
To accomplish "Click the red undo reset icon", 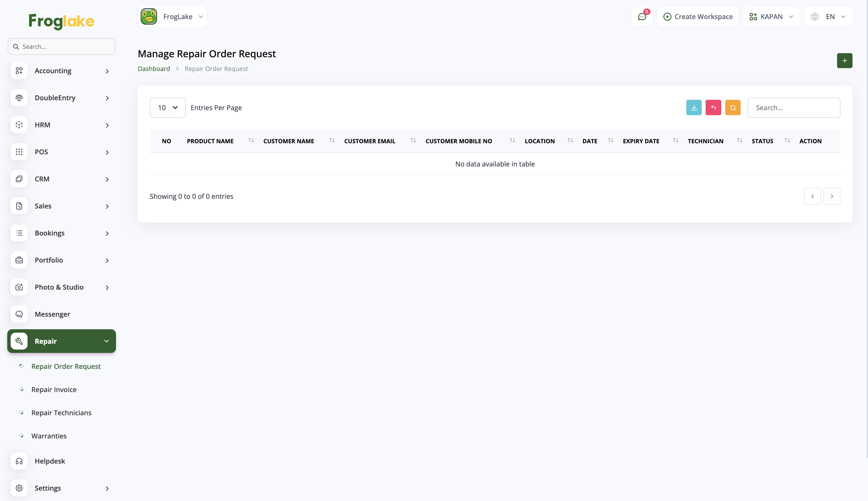I will pos(713,108).
